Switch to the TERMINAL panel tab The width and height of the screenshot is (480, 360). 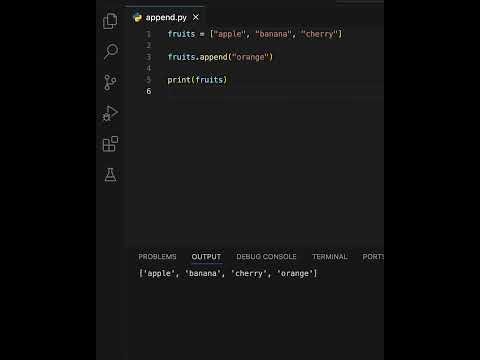[x=330, y=257]
